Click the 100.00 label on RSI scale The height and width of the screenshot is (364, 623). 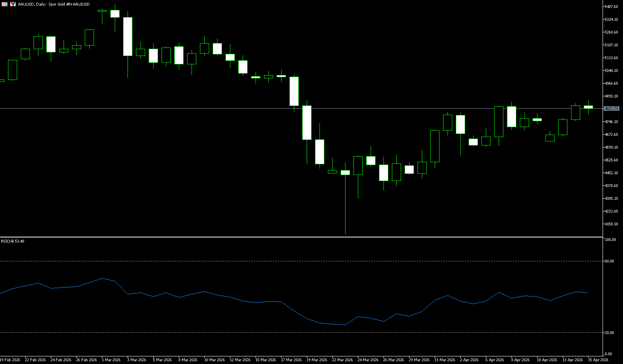[x=610, y=240]
